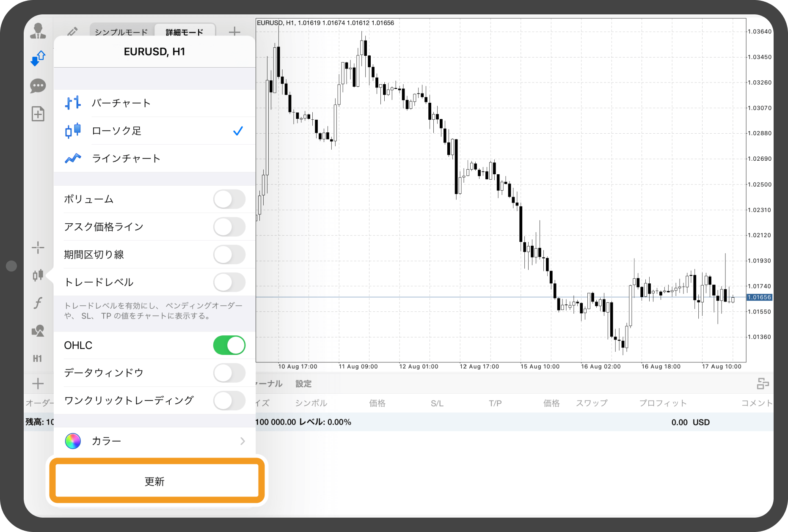This screenshot has width=788, height=532.
Task: Click the T/P column header
Action: tap(495, 403)
